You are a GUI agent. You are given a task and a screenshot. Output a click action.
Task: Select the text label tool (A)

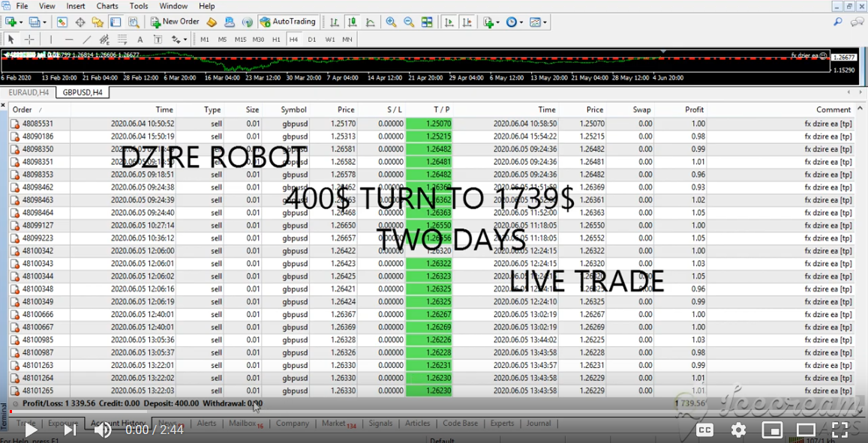coord(140,40)
